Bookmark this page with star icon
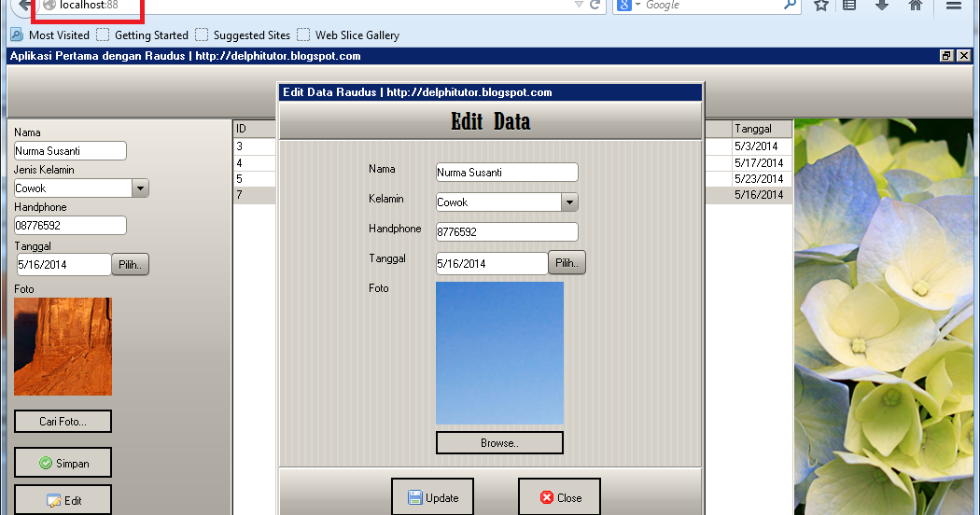Image resolution: width=980 pixels, height=515 pixels. [821, 5]
